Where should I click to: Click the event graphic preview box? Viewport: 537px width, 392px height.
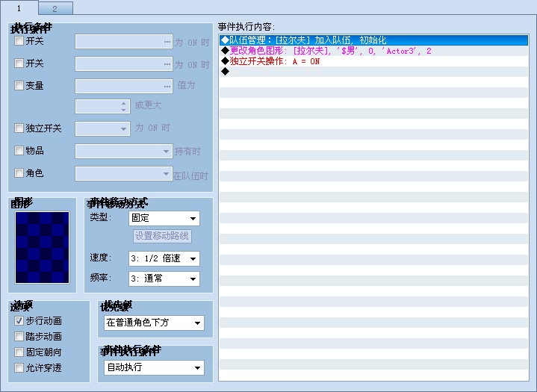(x=42, y=248)
